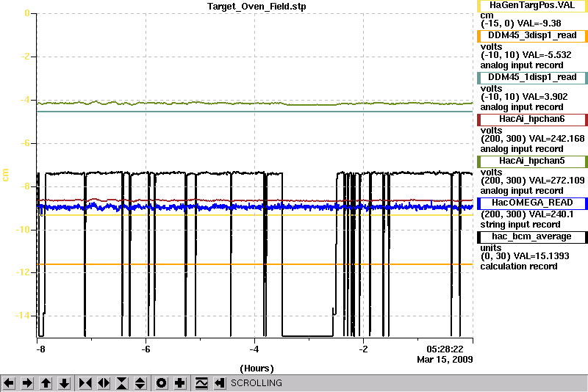This screenshot has width=588, height=392.
Task: Zoom out vertically with the up-down triangles icon
Action: [x=140, y=383]
